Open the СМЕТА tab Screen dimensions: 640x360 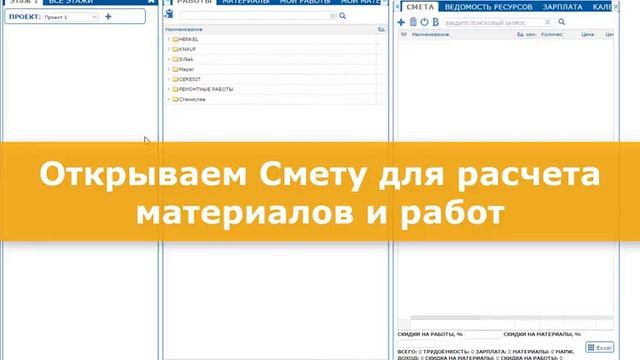tap(420, 7)
